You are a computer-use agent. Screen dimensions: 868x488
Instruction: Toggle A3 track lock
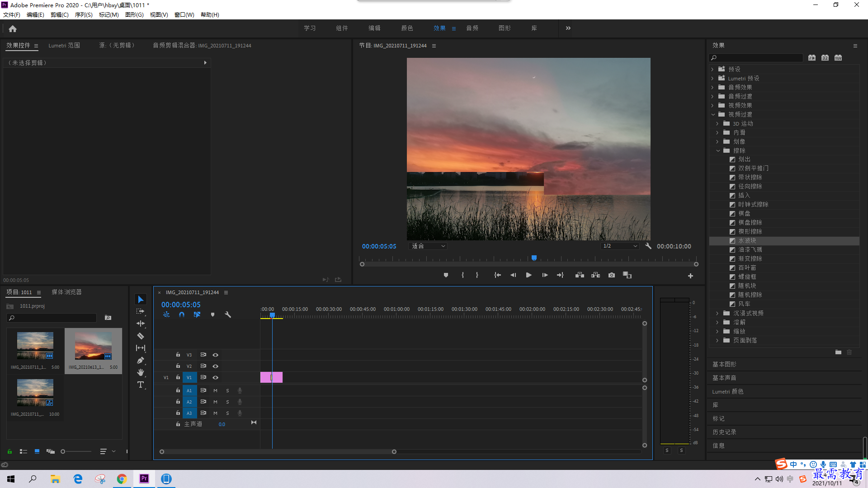coord(178,413)
